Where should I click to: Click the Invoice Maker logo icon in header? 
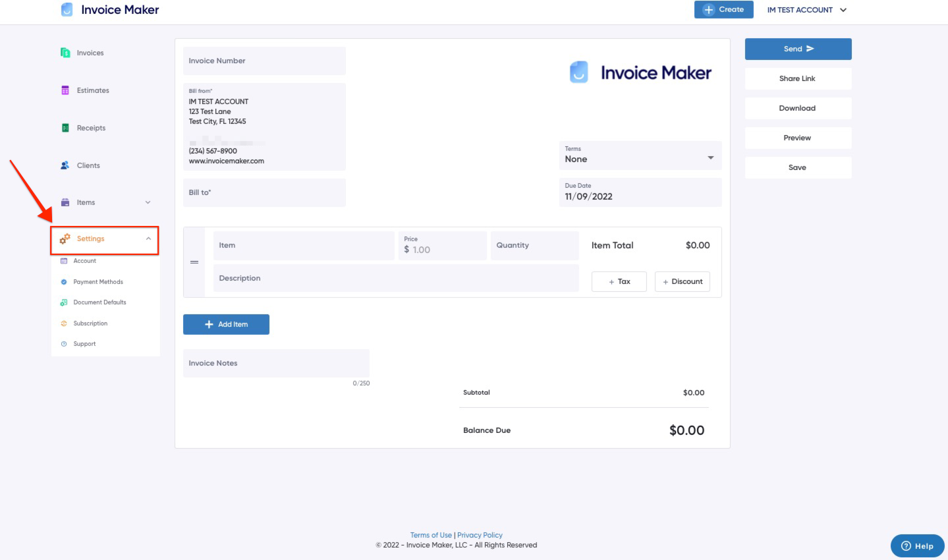[67, 9]
